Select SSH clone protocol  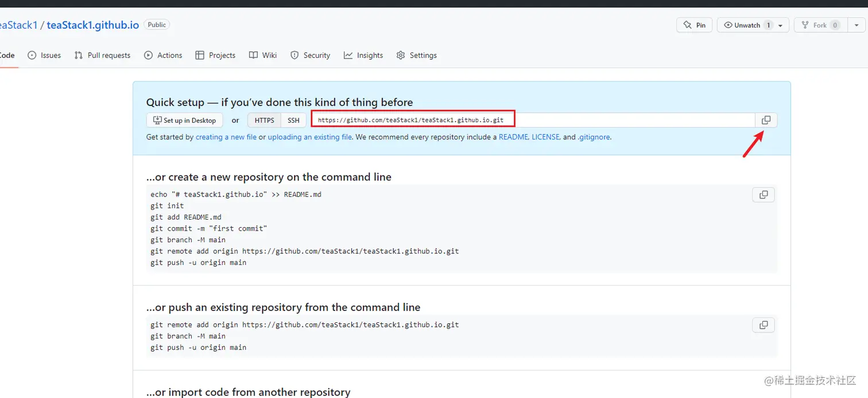point(293,120)
